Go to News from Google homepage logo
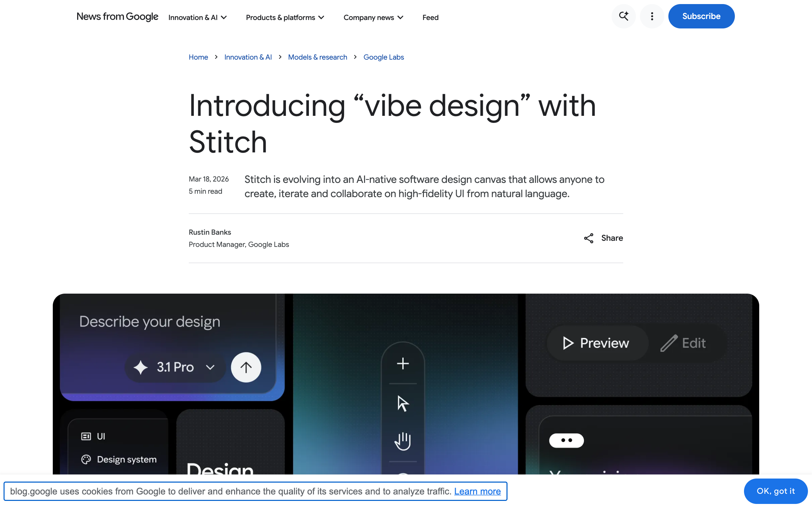 pyautogui.click(x=117, y=17)
